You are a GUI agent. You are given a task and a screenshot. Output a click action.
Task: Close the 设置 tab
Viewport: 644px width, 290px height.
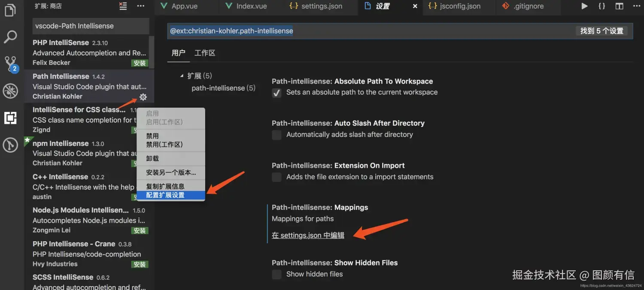[x=415, y=6]
